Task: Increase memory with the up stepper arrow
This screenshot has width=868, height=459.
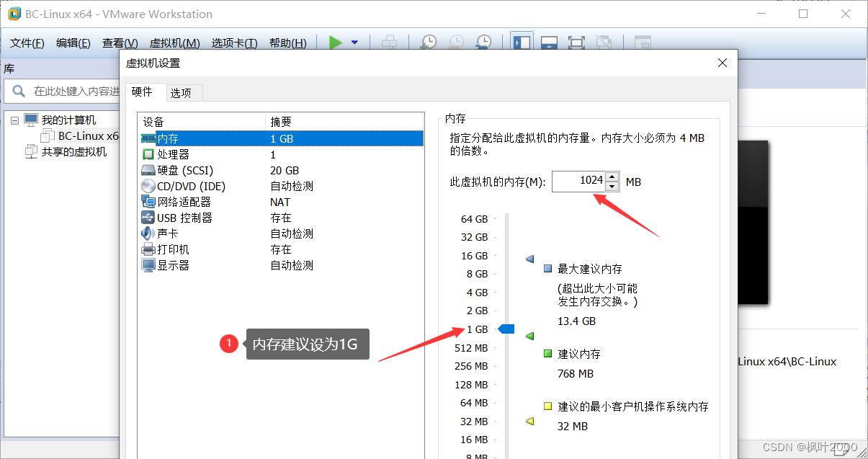Action: (x=610, y=177)
